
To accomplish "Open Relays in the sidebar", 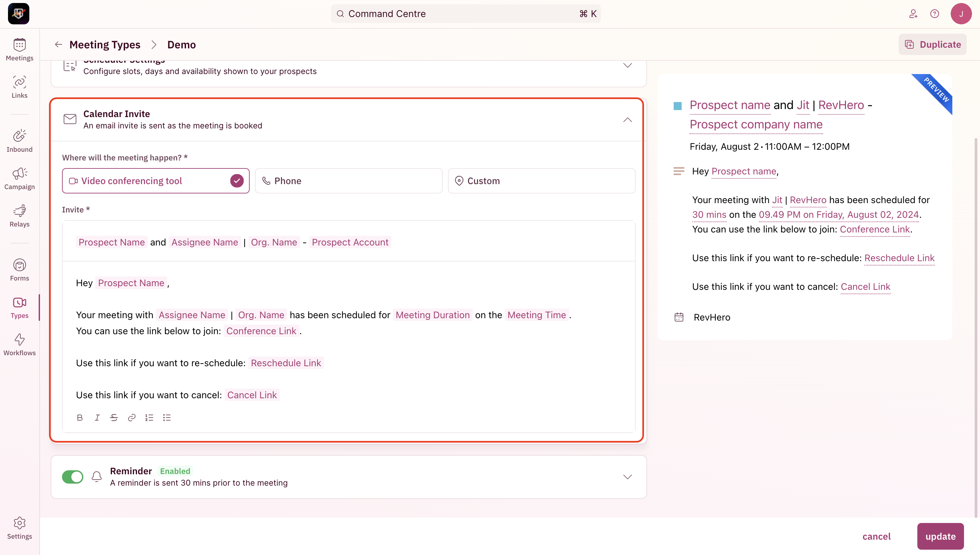I will [19, 216].
